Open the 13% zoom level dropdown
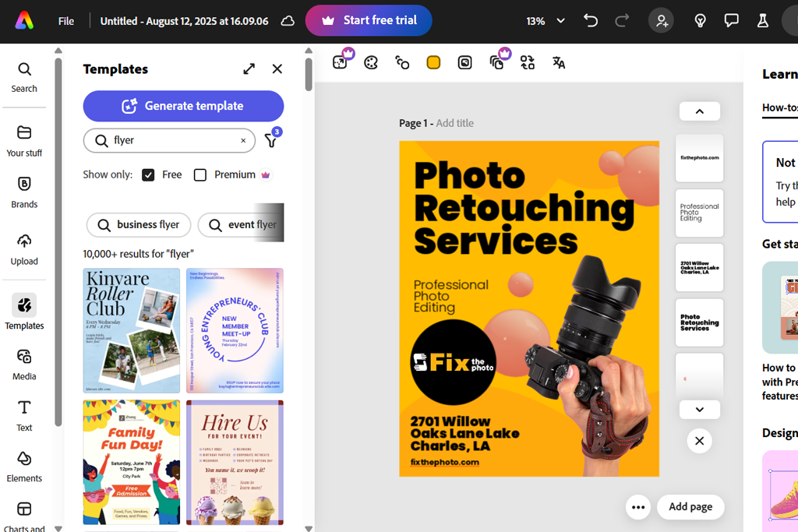The width and height of the screenshot is (798, 532). pyautogui.click(x=545, y=21)
